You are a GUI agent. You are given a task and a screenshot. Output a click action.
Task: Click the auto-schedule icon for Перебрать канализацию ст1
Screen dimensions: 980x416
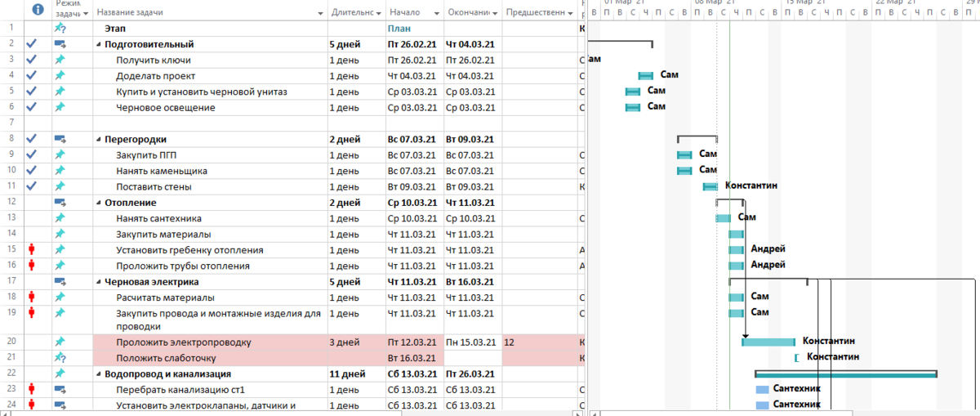click(60, 389)
